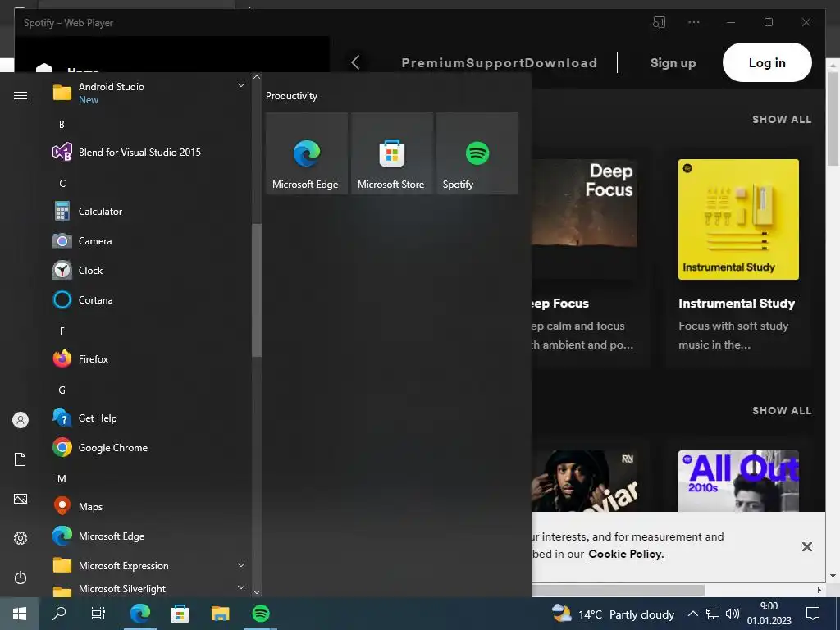The image size is (840, 630).
Task: Click upper SHOW ALL above Deep Focus
Action: click(782, 120)
